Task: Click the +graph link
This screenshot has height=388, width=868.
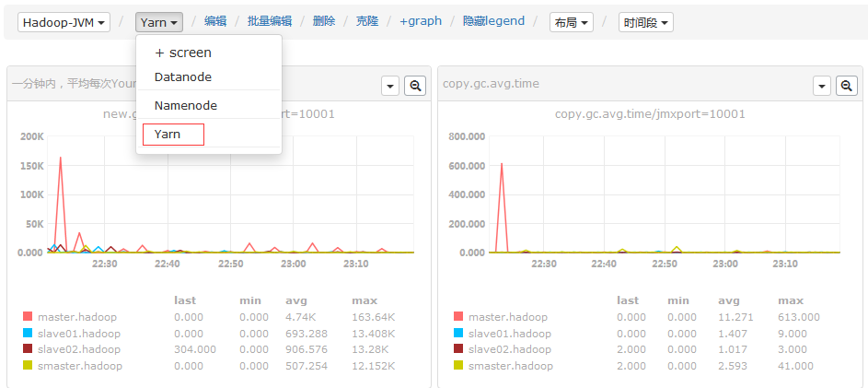Action: click(x=421, y=21)
